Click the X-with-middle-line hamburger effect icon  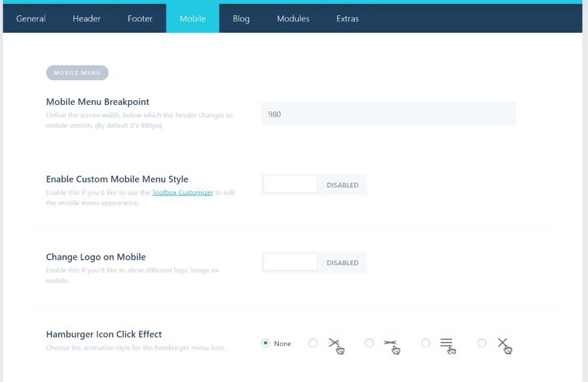click(x=336, y=345)
